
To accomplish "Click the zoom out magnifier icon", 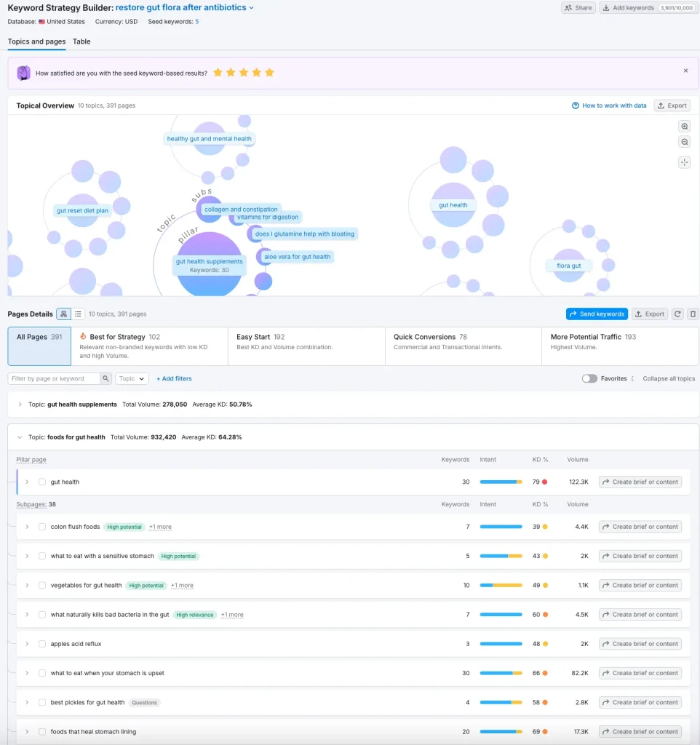I will pos(684,142).
